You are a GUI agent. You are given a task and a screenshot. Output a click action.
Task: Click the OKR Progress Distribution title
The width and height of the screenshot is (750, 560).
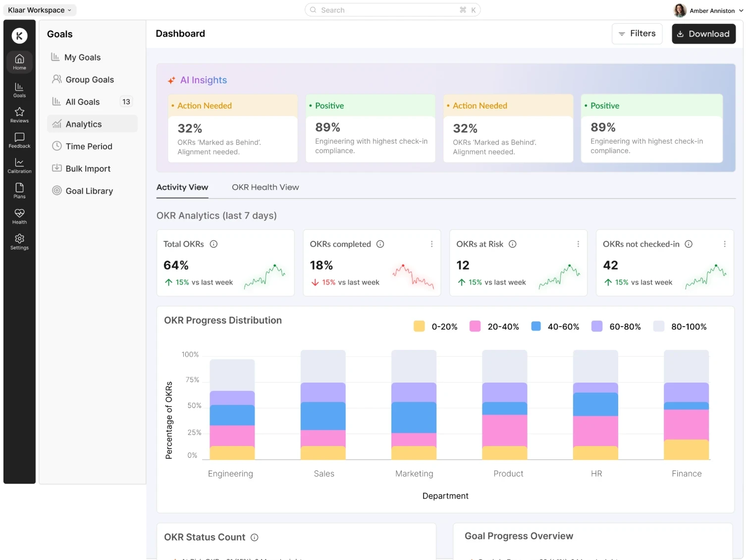[223, 321]
